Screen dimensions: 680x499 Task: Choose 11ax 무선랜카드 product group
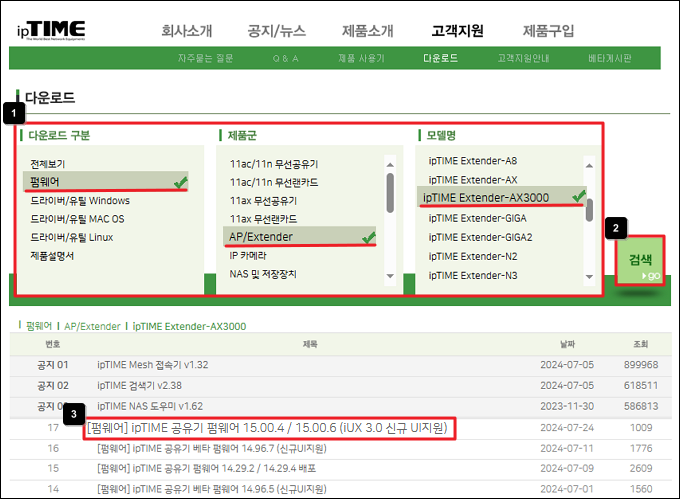(x=264, y=219)
